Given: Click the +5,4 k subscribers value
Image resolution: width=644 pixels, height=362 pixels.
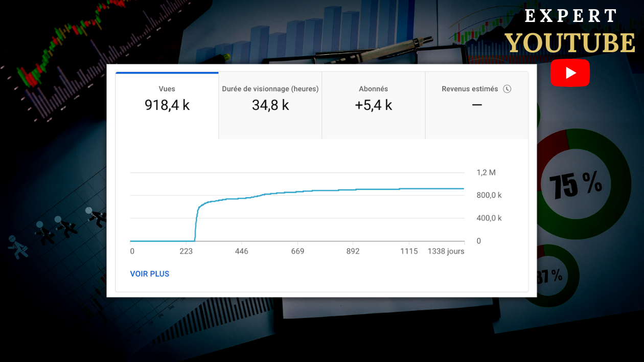Looking at the screenshot, I should pyautogui.click(x=374, y=105).
